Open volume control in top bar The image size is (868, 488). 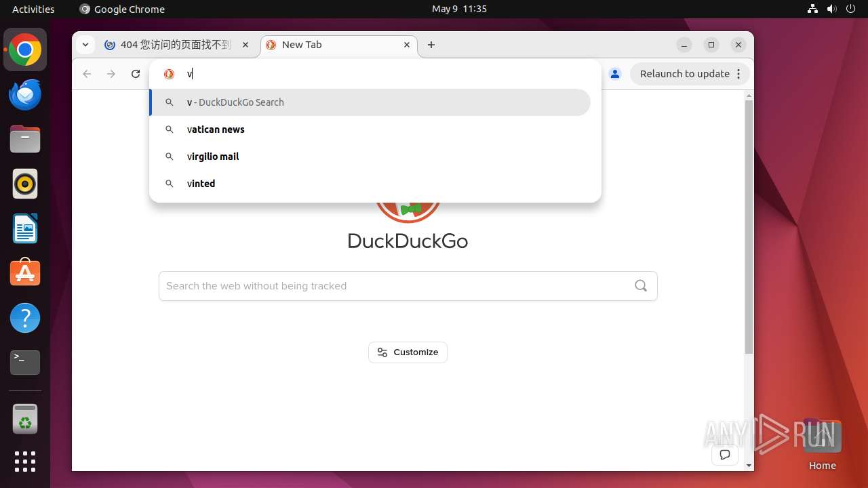[x=832, y=9]
